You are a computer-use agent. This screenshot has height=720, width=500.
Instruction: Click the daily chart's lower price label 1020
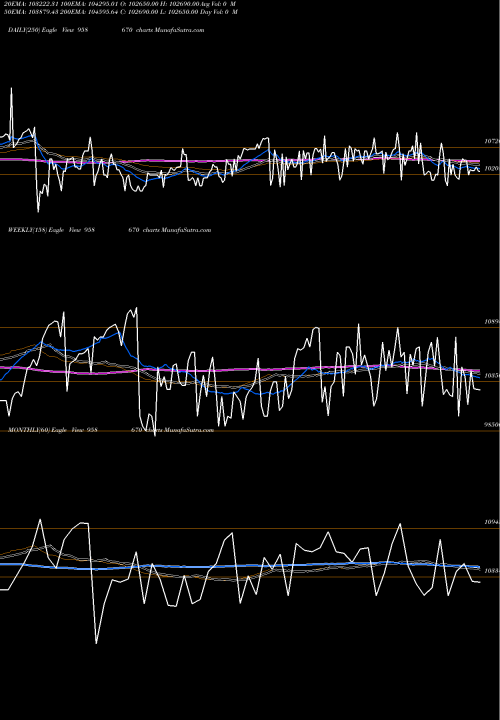point(492,169)
